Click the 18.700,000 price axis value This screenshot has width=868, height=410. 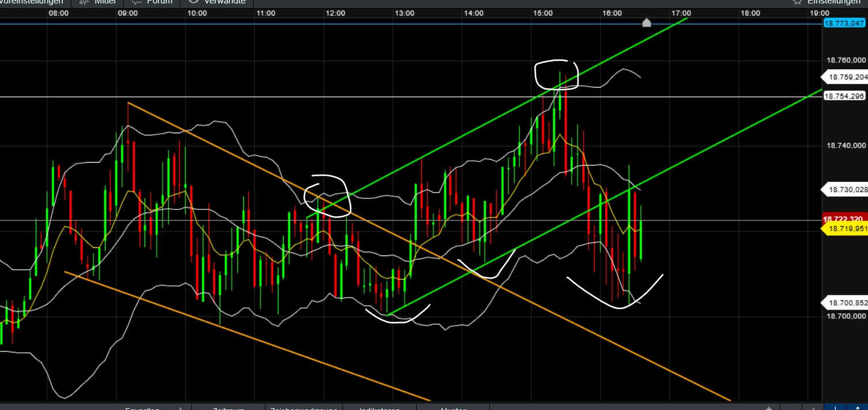pos(846,316)
